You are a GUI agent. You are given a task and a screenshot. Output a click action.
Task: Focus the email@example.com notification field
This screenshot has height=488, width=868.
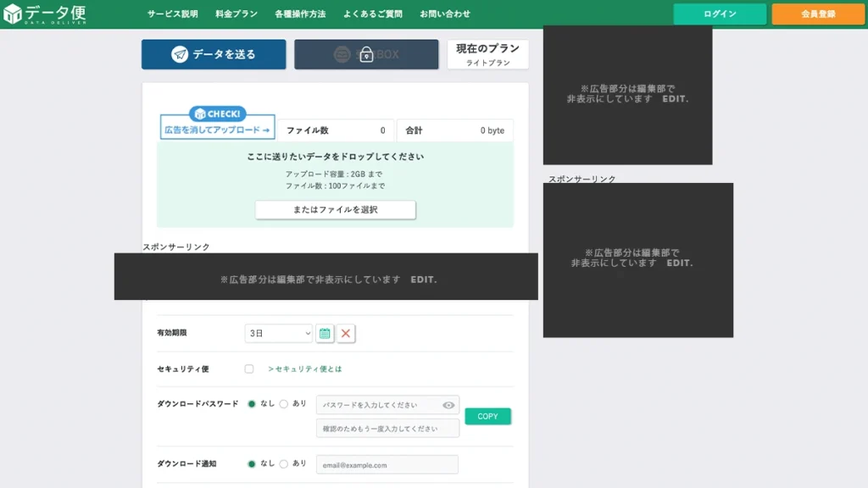point(387,465)
